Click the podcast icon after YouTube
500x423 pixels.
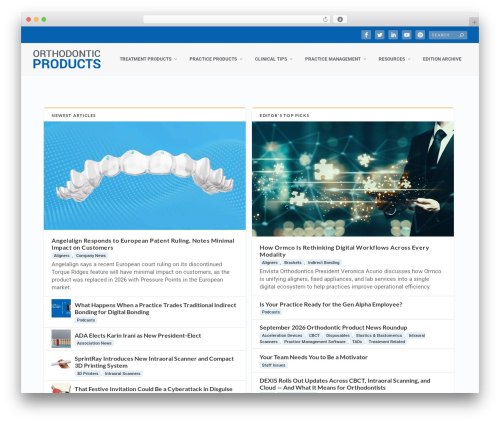(x=420, y=35)
